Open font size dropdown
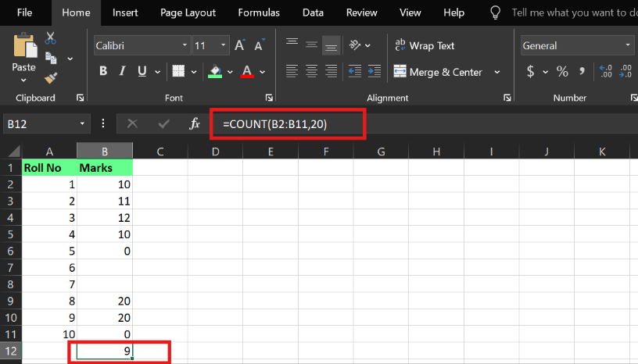 [x=223, y=45]
